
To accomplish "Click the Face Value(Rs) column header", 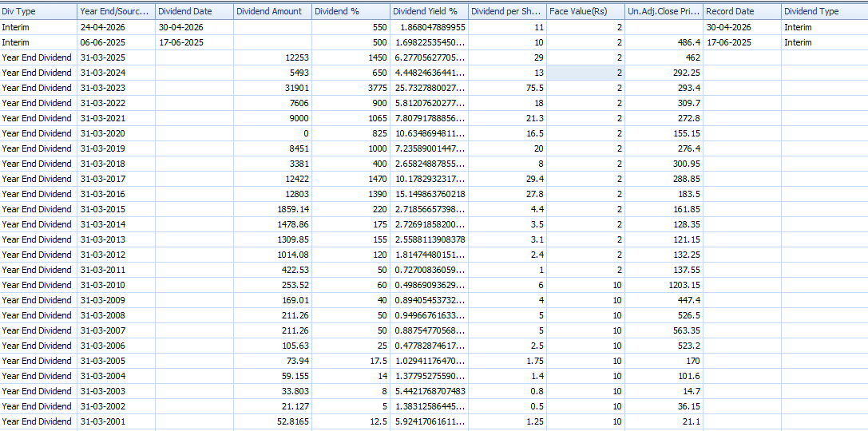I will pos(585,11).
